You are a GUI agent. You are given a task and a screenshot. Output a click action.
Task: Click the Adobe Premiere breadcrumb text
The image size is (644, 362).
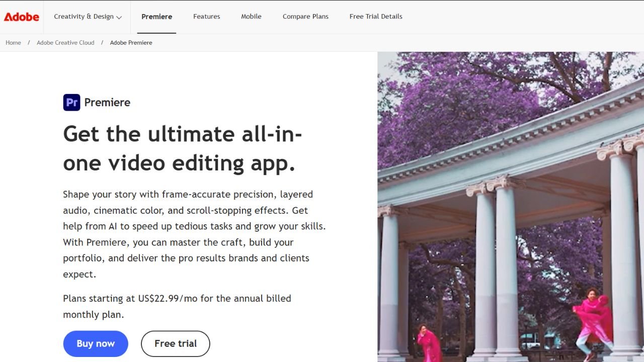(131, 43)
